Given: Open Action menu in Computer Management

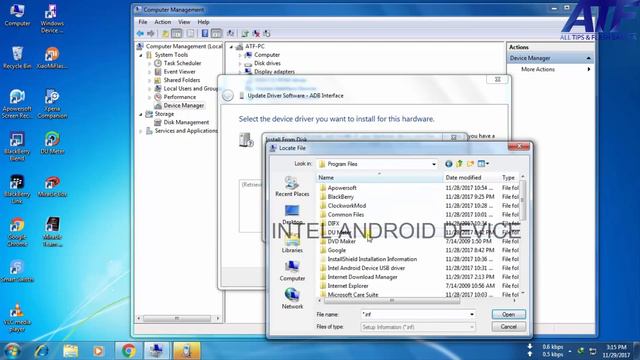Looking at the screenshot, I should click(x=162, y=22).
